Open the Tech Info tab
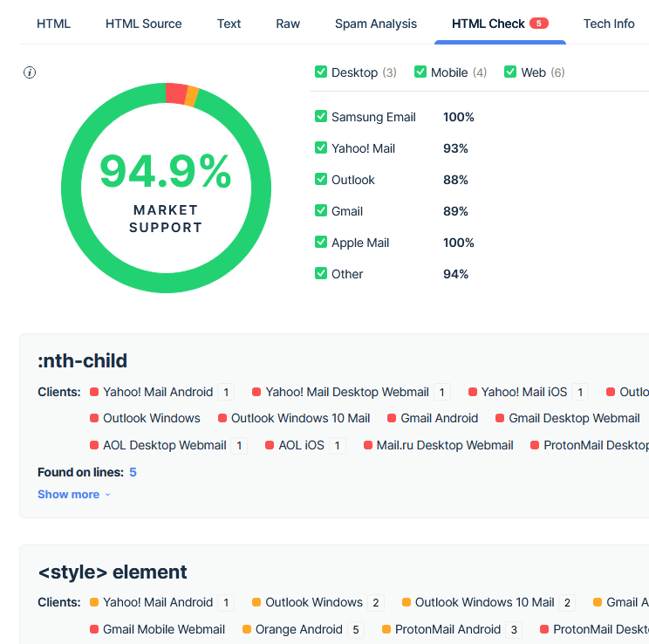This screenshot has height=644, width=649. click(609, 24)
